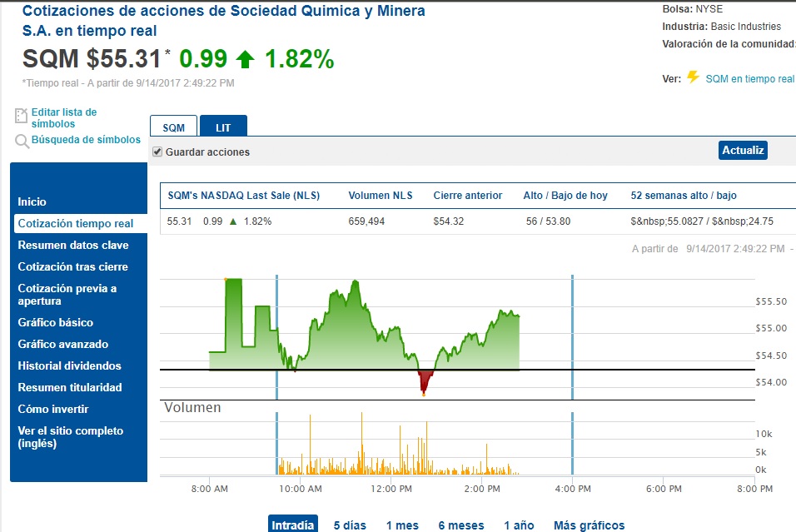The image size is (796, 532).
Task: Click the green up arrow beside 1.82%
Action: coord(245,59)
